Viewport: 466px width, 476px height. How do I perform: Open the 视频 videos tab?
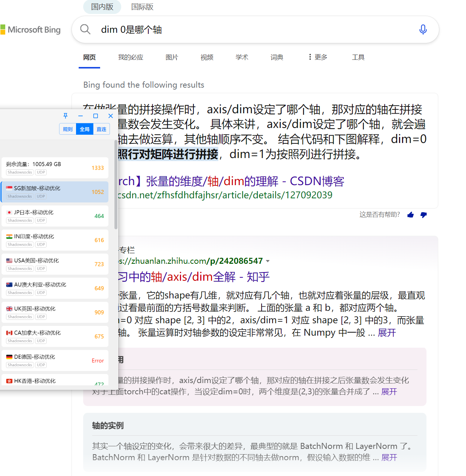coord(207,57)
